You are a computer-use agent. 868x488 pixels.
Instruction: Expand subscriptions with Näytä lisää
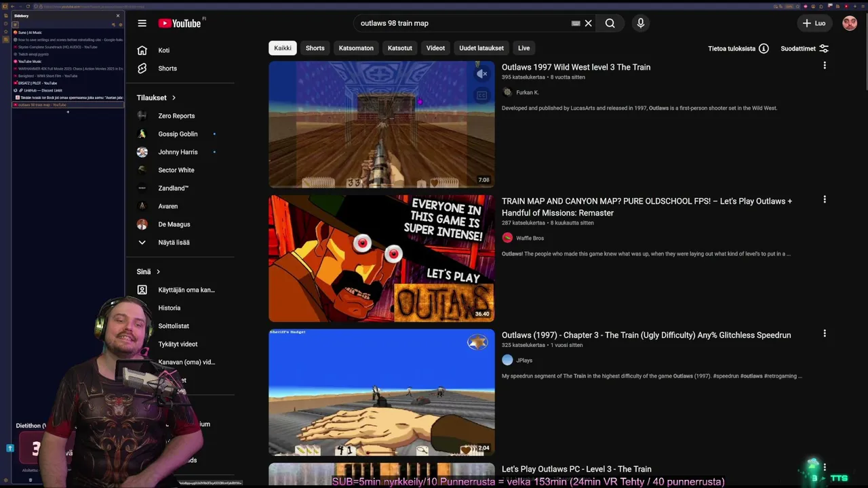pyautogui.click(x=174, y=243)
